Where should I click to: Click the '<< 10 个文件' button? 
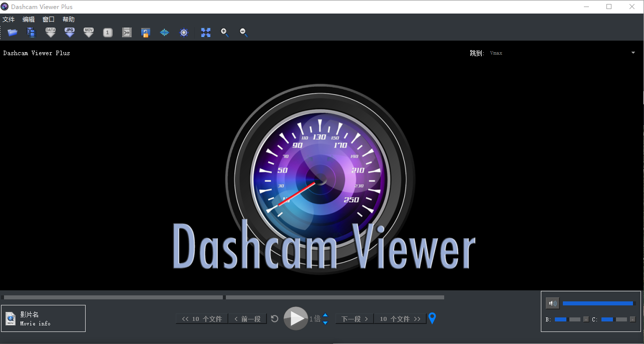point(202,319)
